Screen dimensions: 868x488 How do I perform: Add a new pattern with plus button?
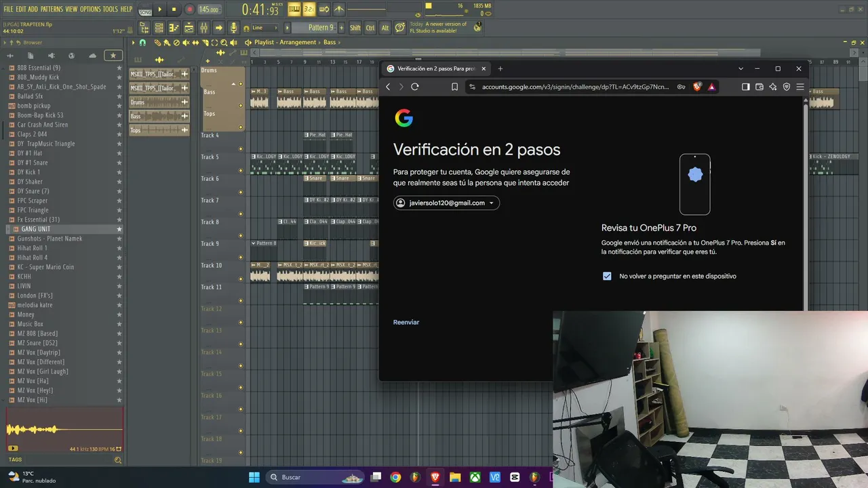point(342,28)
